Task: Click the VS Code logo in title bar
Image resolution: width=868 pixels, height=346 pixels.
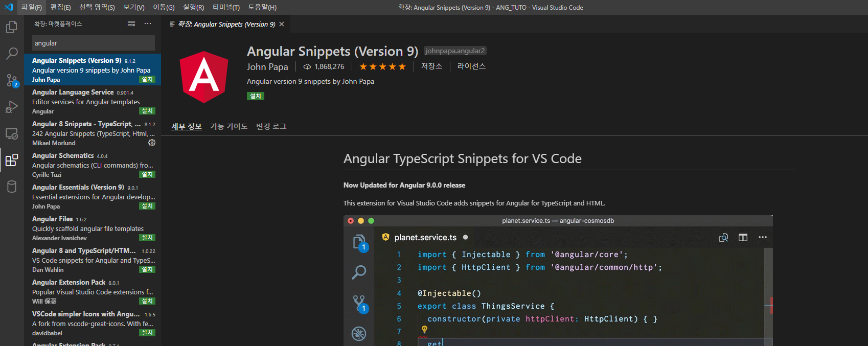Action: (x=9, y=7)
